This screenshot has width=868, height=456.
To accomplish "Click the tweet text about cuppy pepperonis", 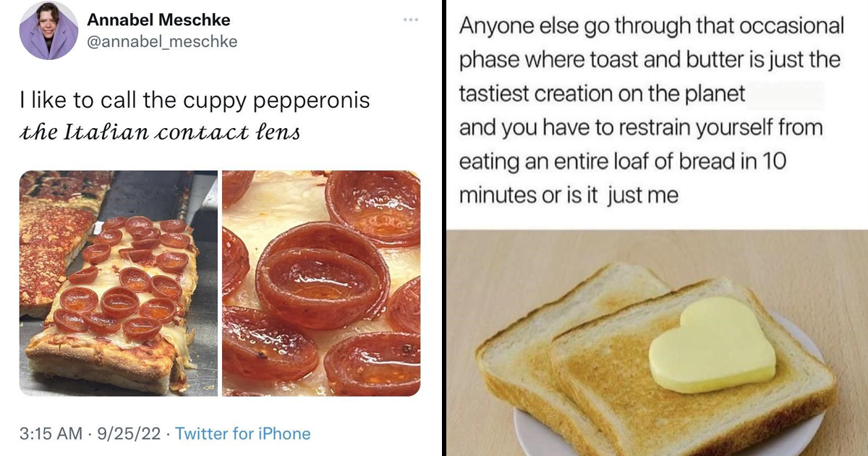I will tap(194, 101).
